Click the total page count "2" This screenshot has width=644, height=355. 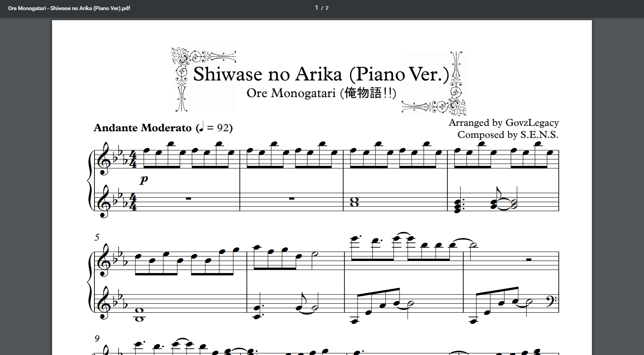327,8
